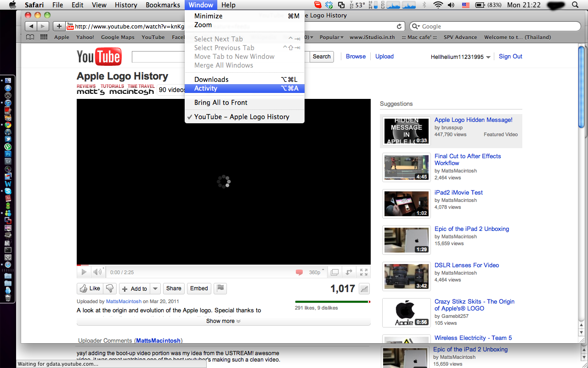Viewport: 588px width, 368px height.
Task: Open the iPad2 iMovie Test thumbnail
Action: (407, 204)
